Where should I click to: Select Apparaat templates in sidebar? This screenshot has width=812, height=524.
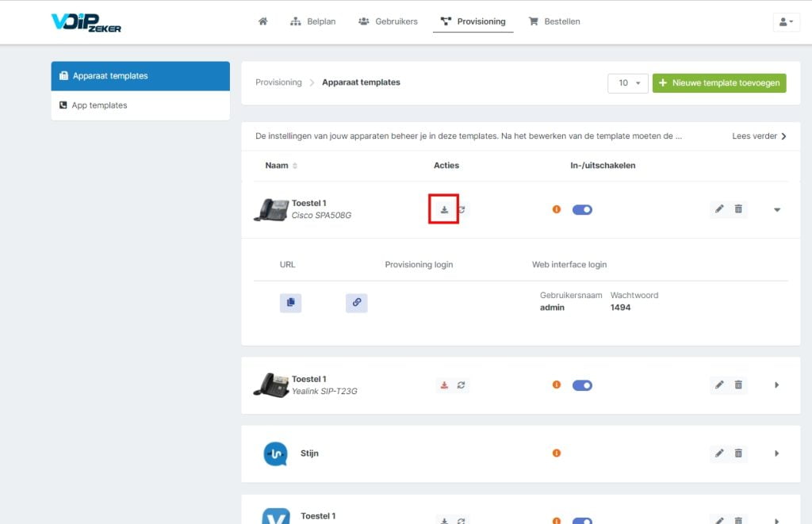tap(140, 76)
